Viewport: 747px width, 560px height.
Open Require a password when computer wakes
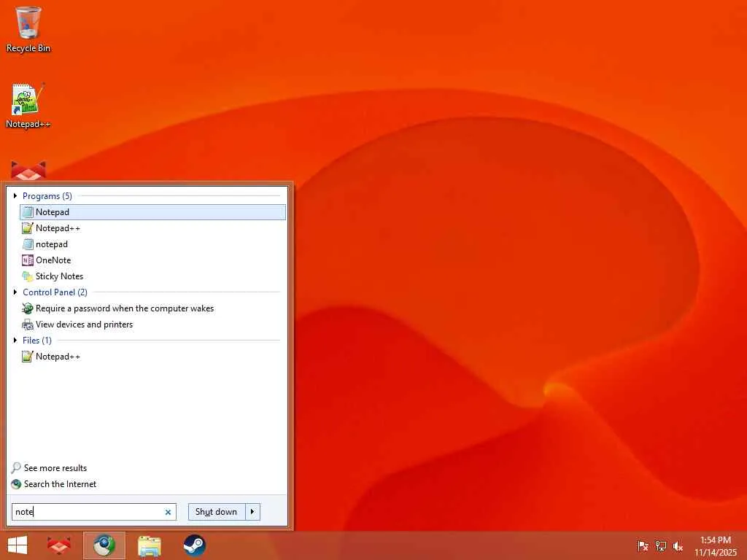click(153, 308)
